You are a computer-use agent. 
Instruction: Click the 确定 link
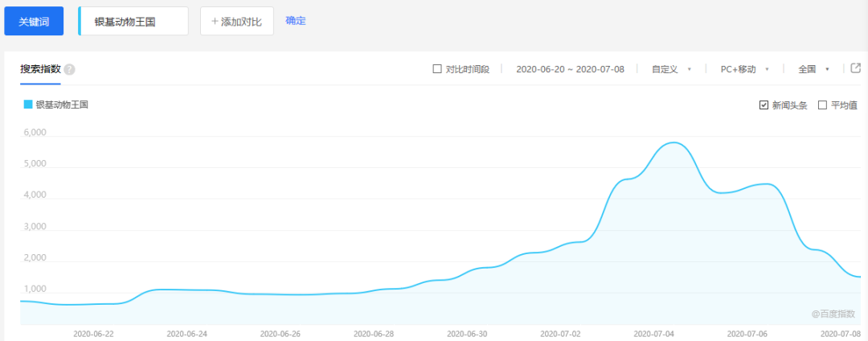click(x=296, y=20)
